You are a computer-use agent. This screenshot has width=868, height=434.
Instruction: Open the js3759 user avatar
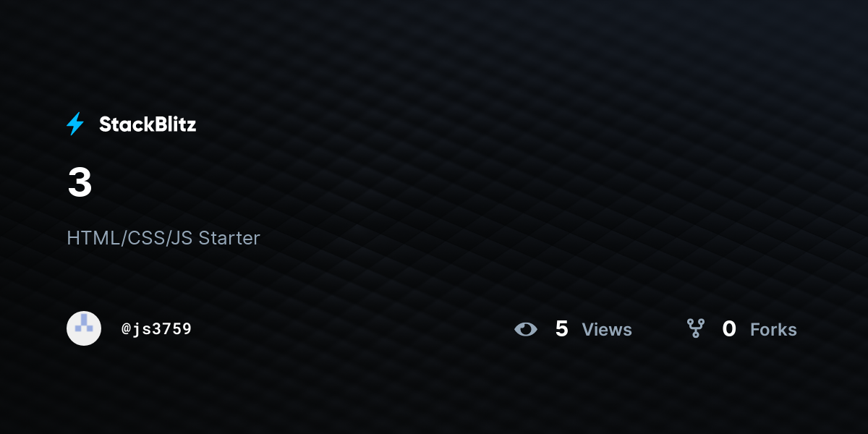84,328
